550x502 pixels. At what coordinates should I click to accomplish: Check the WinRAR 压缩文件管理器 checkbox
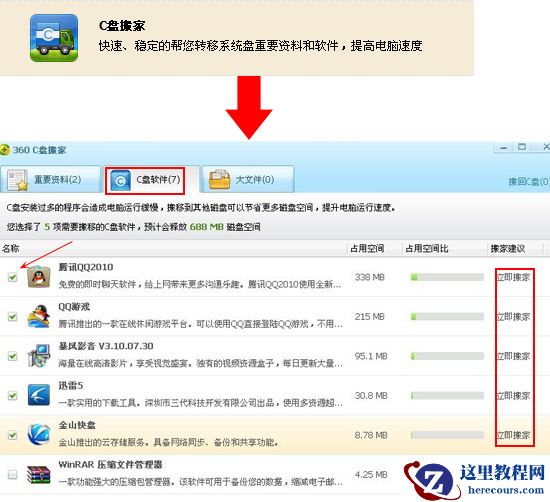13,475
